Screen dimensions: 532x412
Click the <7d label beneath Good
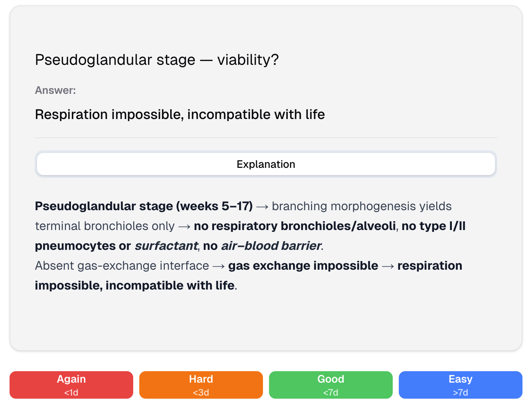(330, 392)
